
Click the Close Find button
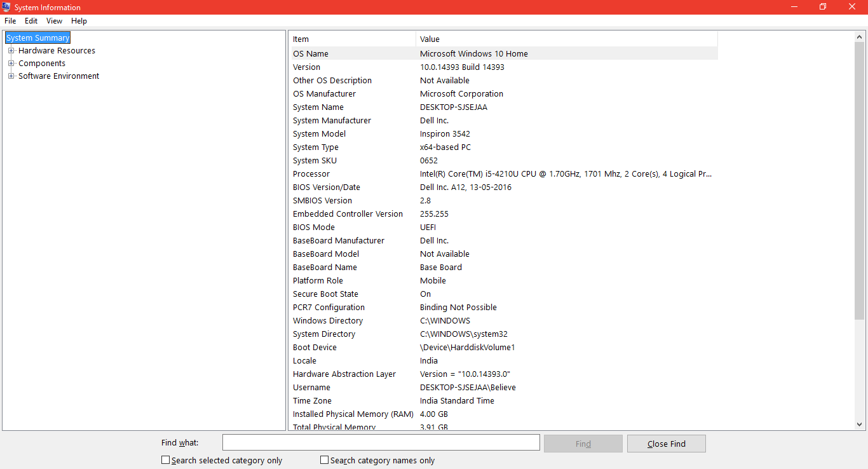point(666,443)
